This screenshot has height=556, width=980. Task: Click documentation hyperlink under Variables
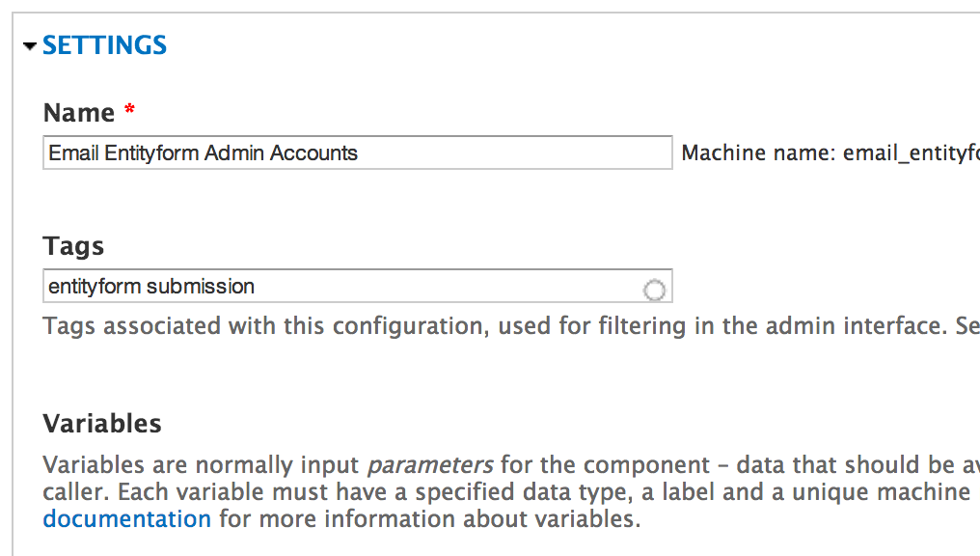(x=126, y=518)
